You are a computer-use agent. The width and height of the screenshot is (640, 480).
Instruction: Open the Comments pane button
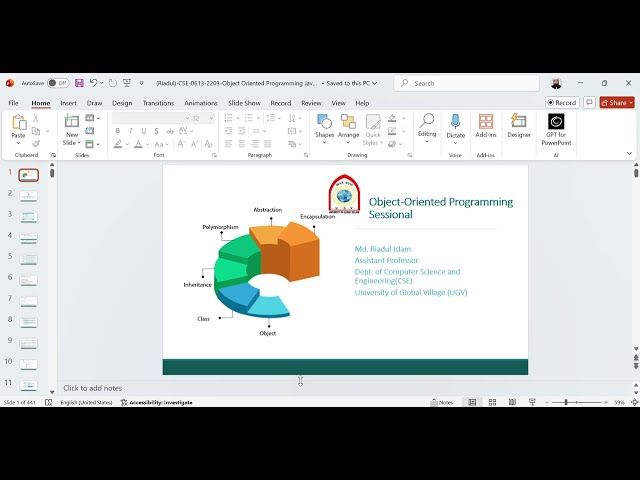pos(589,102)
